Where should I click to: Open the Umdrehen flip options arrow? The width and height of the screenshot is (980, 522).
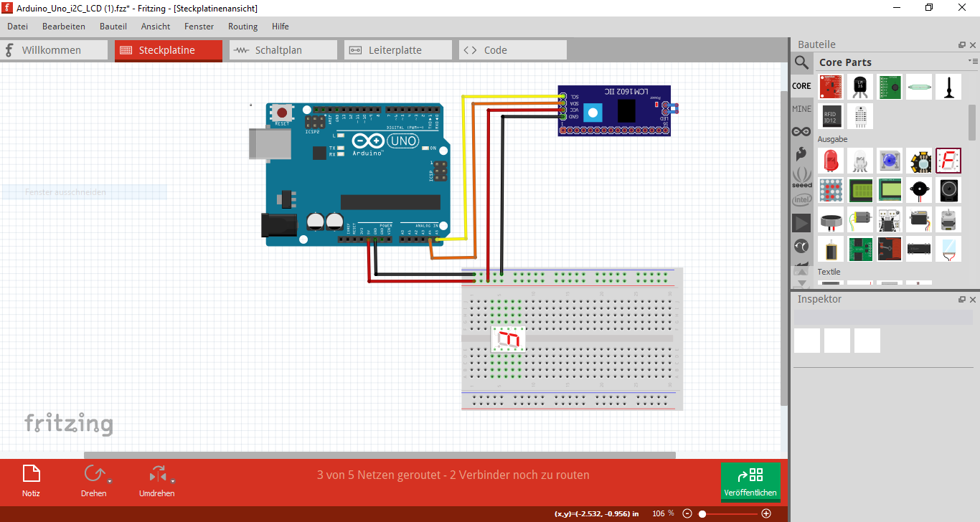173,481
